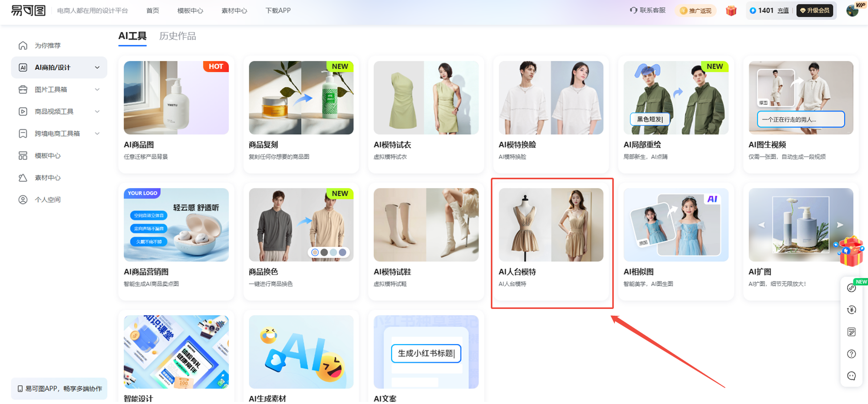Click the 图片工具箱 toolbox icon
The image size is (868, 404).
tap(23, 89)
